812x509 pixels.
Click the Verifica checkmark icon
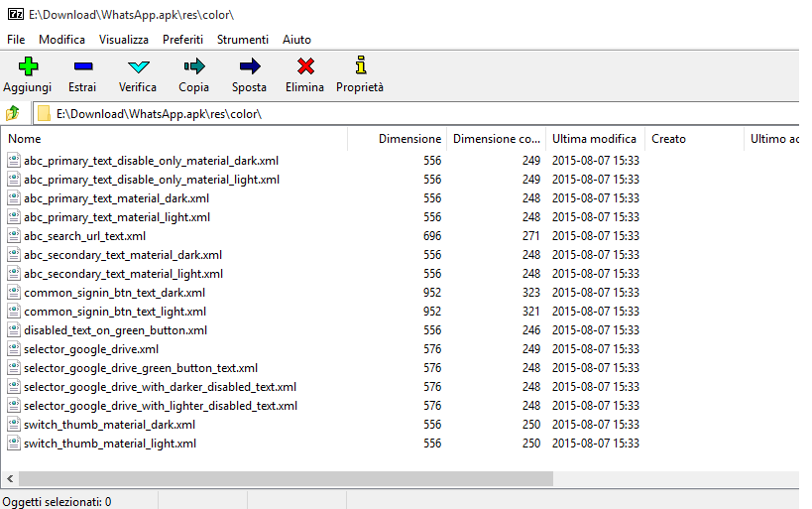pyautogui.click(x=138, y=66)
